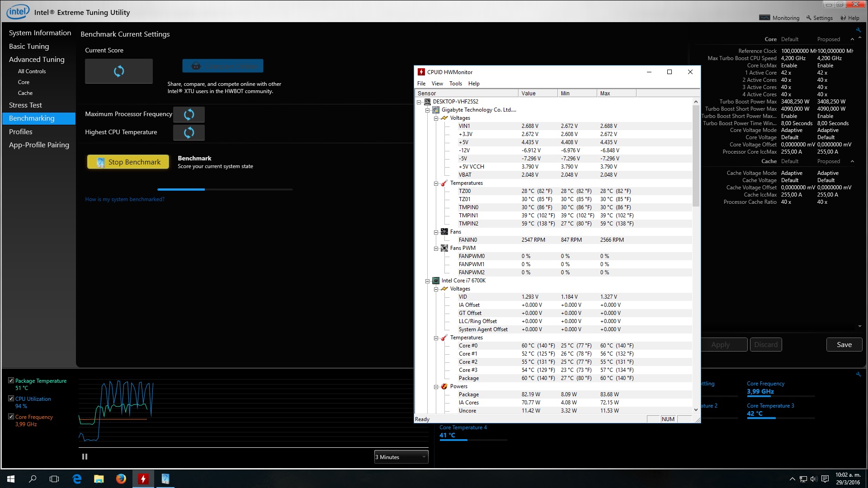Open the Tools menu in HWMonitor
The width and height of the screenshot is (868, 488).
455,84
